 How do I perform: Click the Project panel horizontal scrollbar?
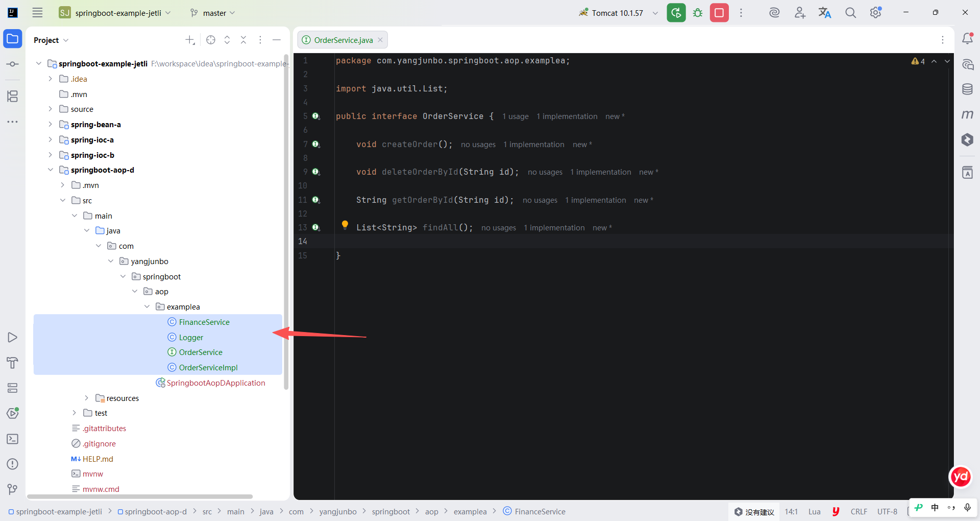pyautogui.click(x=140, y=496)
